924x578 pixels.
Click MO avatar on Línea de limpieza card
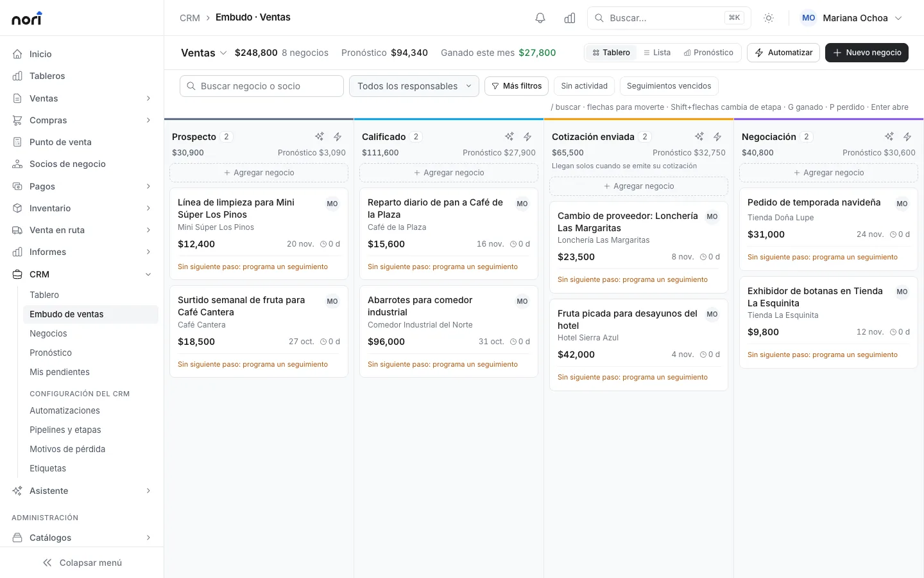click(x=332, y=204)
